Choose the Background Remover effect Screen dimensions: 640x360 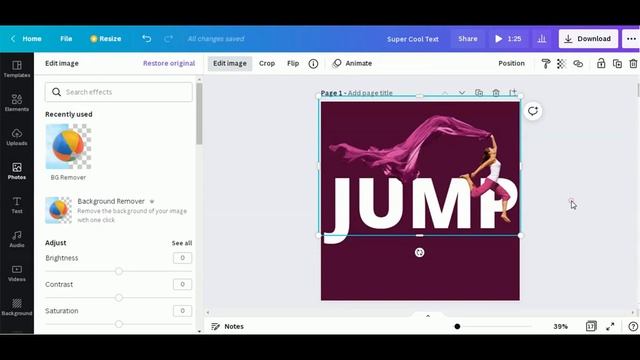tap(117, 210)
